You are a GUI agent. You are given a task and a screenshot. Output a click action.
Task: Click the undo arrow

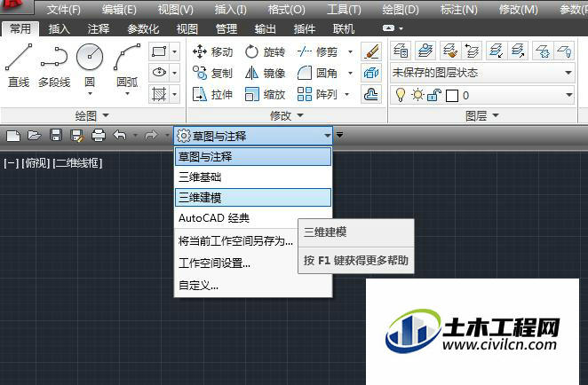click(120, 135)
